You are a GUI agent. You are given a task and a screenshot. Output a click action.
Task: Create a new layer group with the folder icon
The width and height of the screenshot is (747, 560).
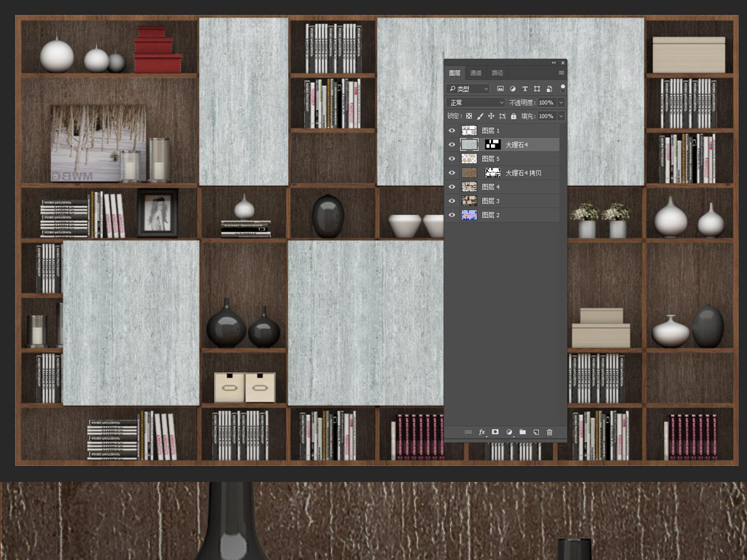coord(522,432)
